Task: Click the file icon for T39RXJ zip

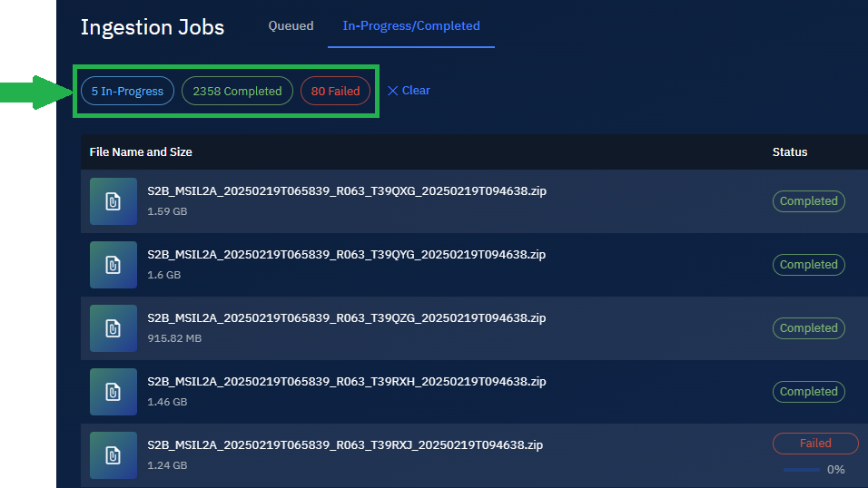Action: click(113, 455)
